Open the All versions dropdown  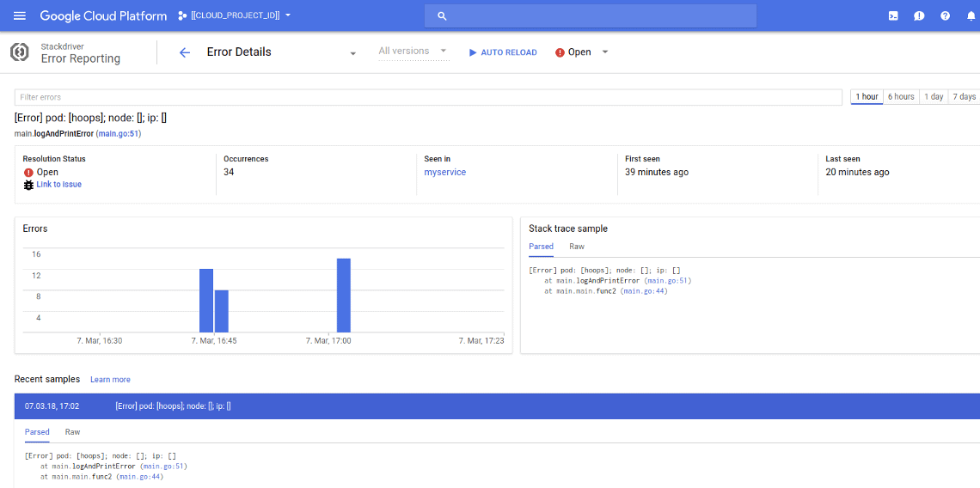[413, 52]
